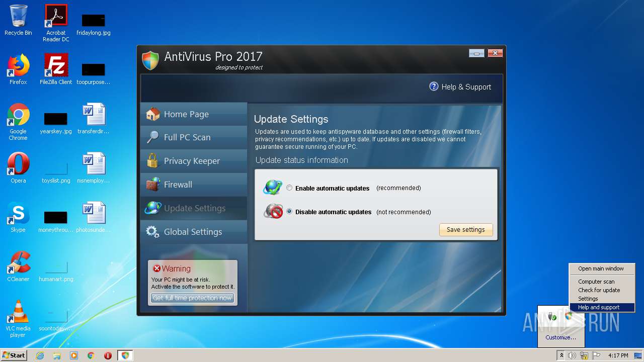Open the Firewall section
Screen dimensions: 644x362
194,185
